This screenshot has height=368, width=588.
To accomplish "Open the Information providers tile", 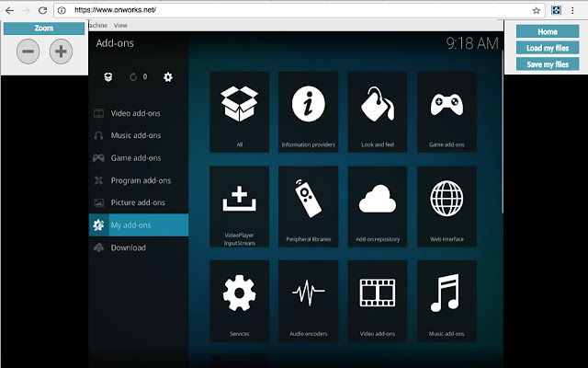I will (309, 111).
